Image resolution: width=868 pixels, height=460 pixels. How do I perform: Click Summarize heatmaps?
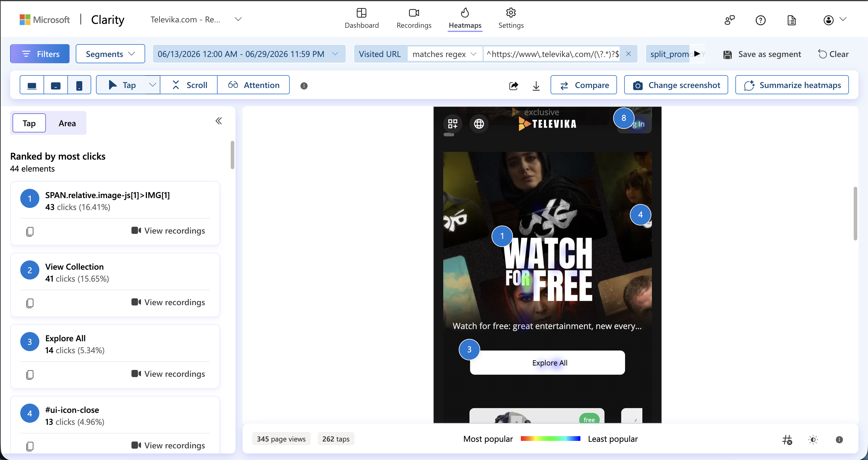(792, 85)
